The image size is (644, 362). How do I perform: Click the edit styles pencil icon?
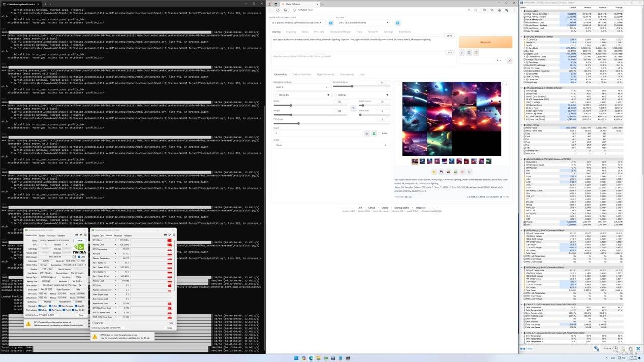[510, 60]
